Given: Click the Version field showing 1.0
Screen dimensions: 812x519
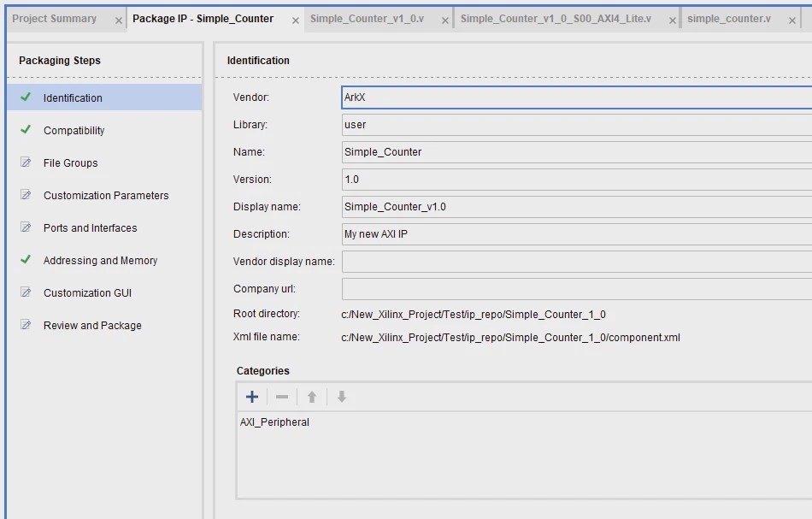Looking at the screenshot, I should tap(576, 180).
